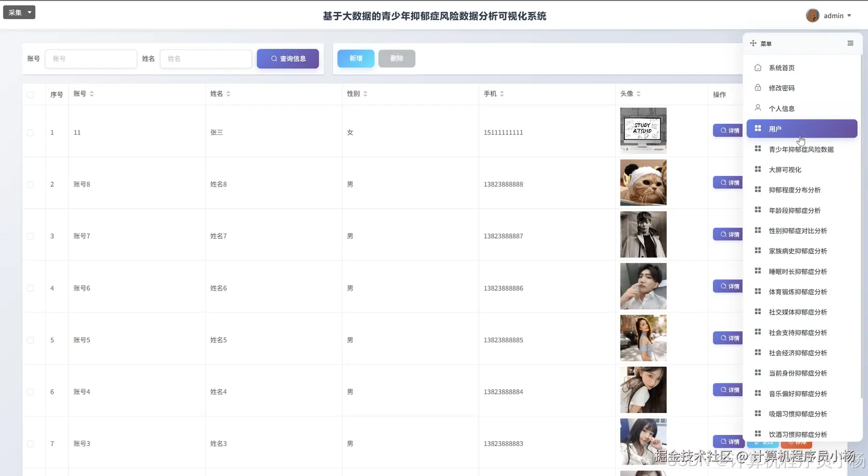
Task: Click the sort arrows on the 账号 column
Action: [92, 94]
